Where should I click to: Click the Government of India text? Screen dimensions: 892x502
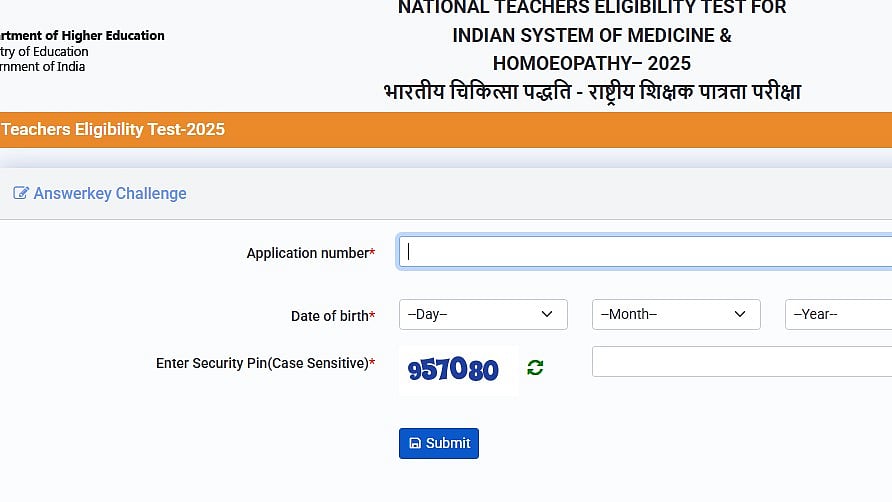43,67
